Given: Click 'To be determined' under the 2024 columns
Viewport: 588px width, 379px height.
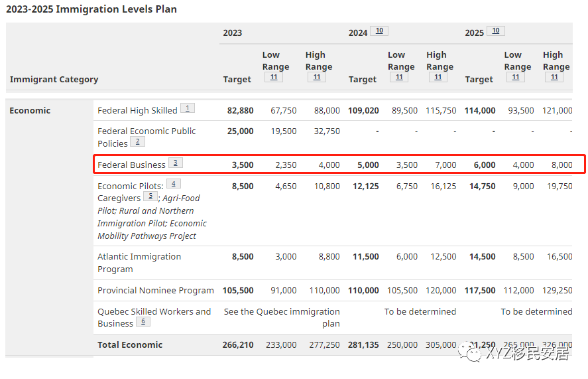Looking at the screenshot, I should click(x=420, y=312).
